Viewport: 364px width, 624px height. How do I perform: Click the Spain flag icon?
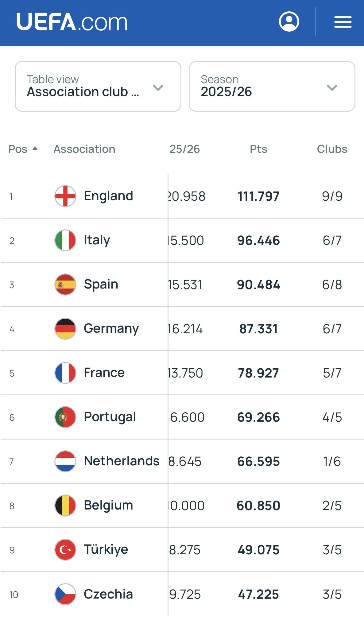65,285
